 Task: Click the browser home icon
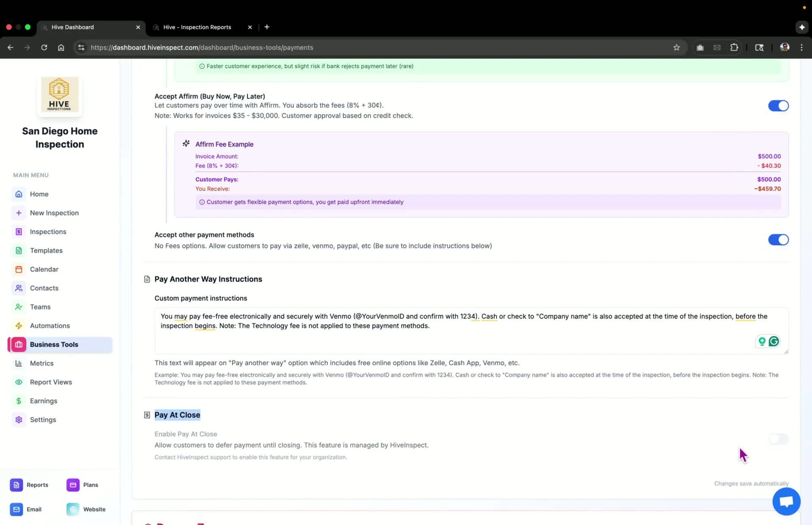pos(61,47)
